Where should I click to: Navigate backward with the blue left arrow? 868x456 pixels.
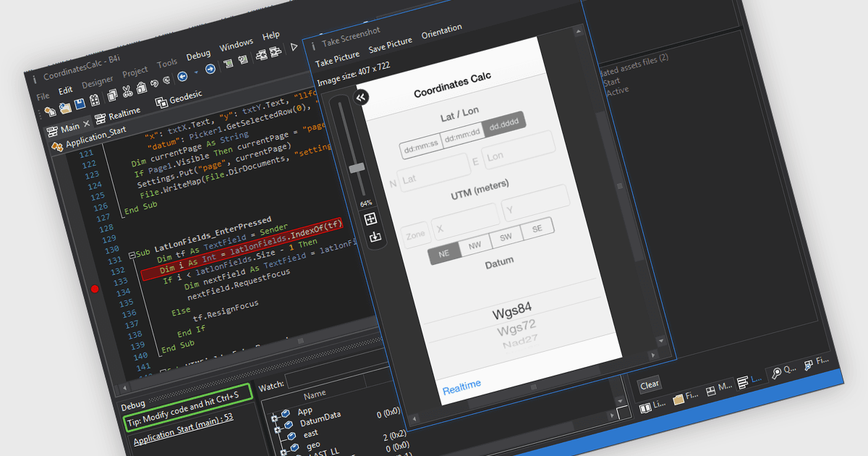[x=182, y=76]
